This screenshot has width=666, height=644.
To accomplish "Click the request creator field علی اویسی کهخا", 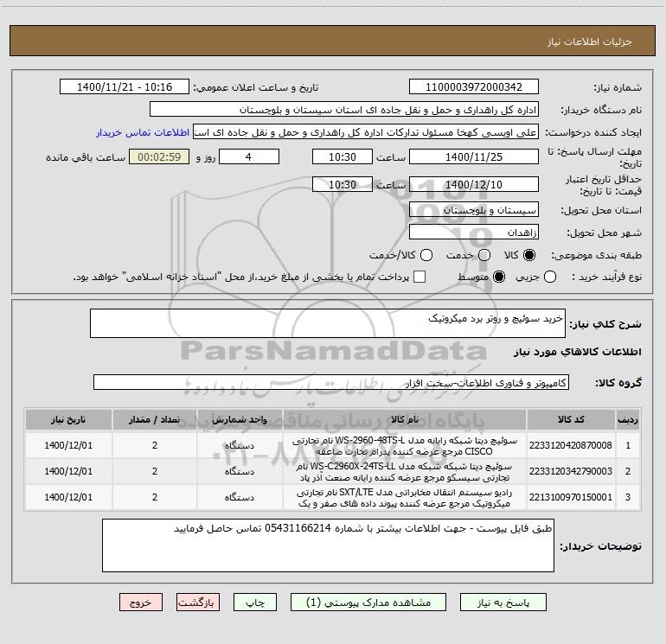I will pyautogui.click(x=366, y=132).
